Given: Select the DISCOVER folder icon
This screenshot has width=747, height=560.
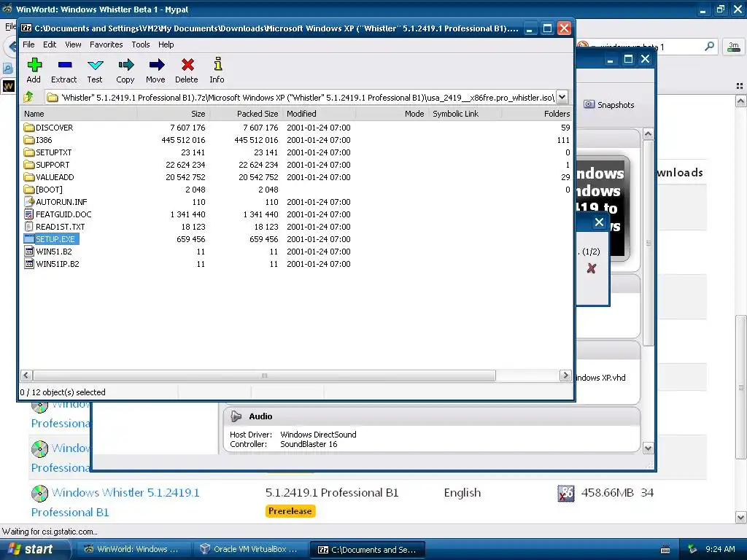Looking at the screenshot, I should click(29, 128).
